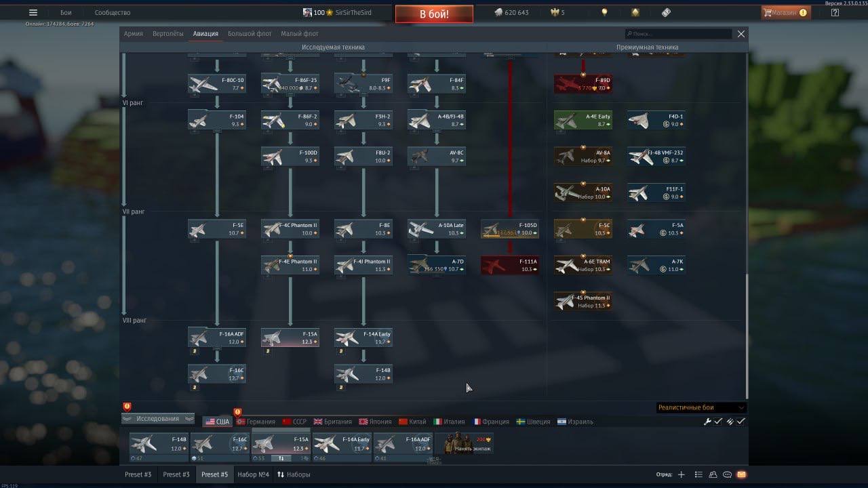Select F-4C Phantom II aircraft card
868x488 pixels.
point(290,229)
